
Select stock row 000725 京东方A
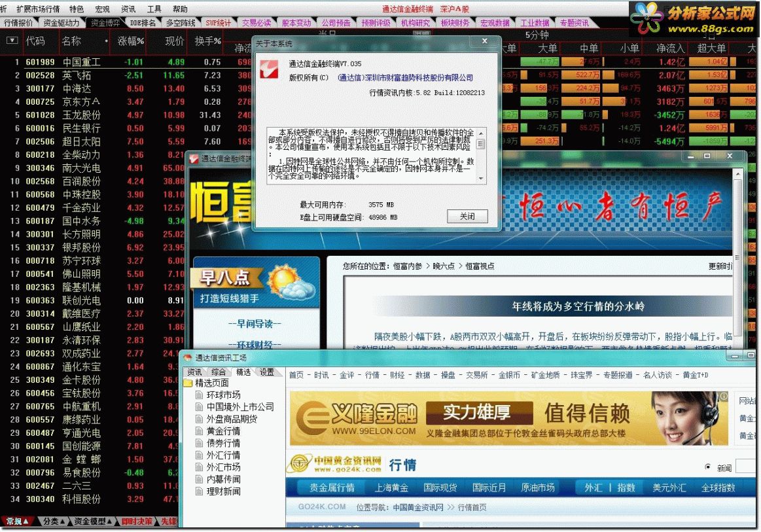pos(126,102)
